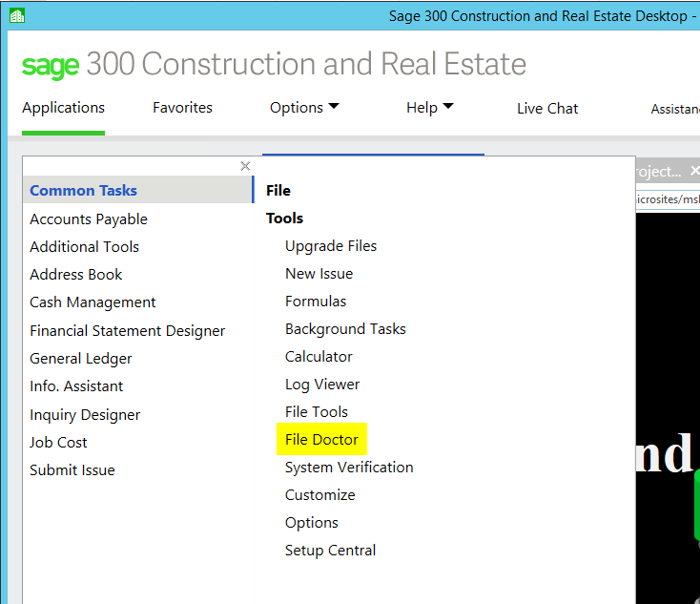The image size is (700, 604).
Task: Close the Project browser tab
Action: click(694, 171)
